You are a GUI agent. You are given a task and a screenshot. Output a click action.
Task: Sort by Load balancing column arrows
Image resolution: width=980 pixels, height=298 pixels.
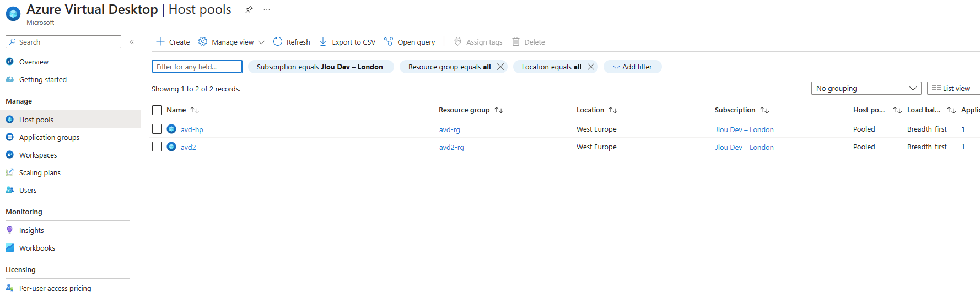[951, 110]
